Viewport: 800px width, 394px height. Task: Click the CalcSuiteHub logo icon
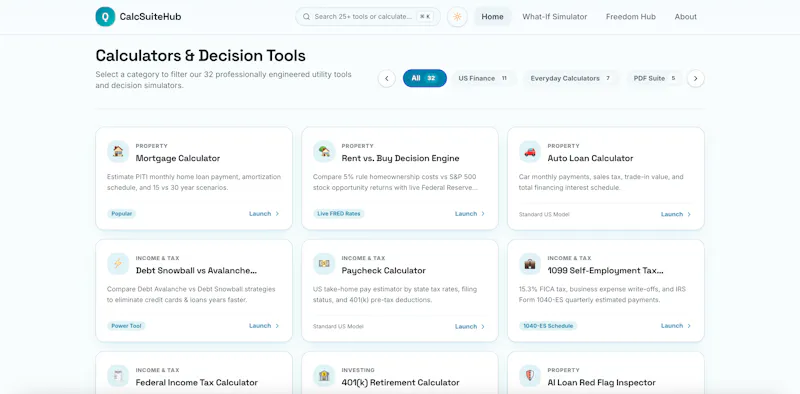pos(105,16)
